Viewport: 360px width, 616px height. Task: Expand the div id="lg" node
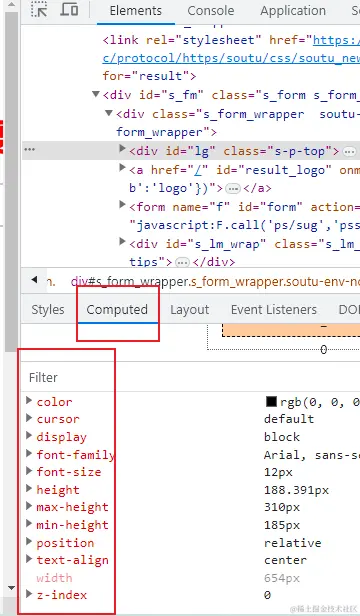122,149
